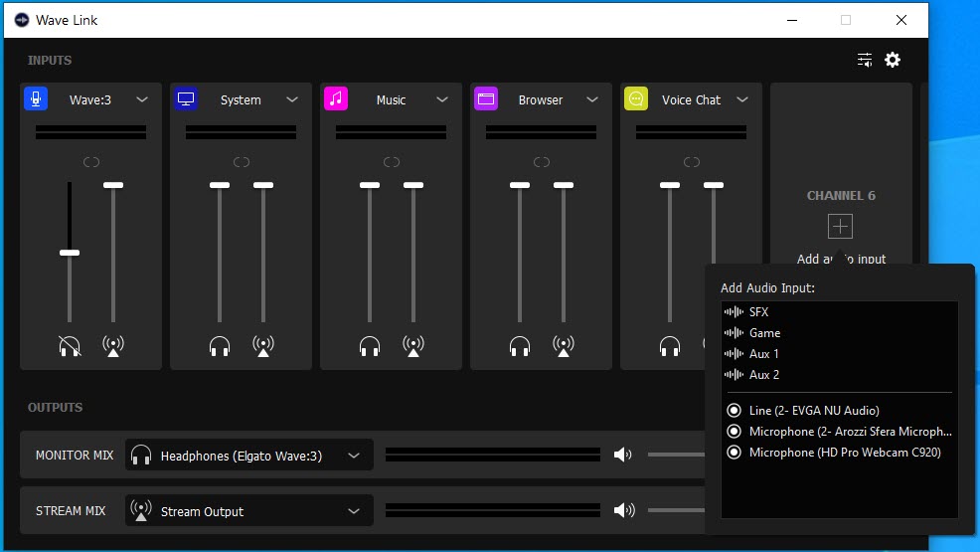The height and width of the screenshot is (552, 980).
Task: Select Game from Add Audio Input list
Action: pos(839,332)
